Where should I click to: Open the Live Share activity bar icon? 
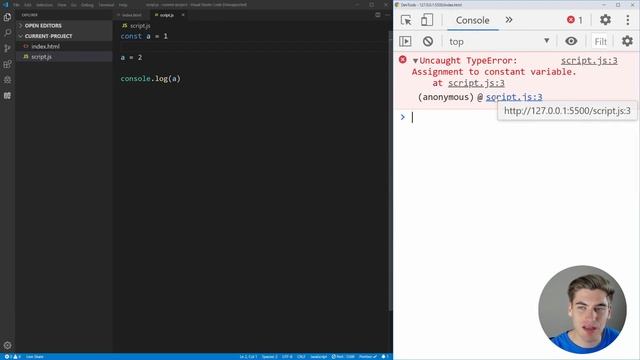[x=7, y=80]
